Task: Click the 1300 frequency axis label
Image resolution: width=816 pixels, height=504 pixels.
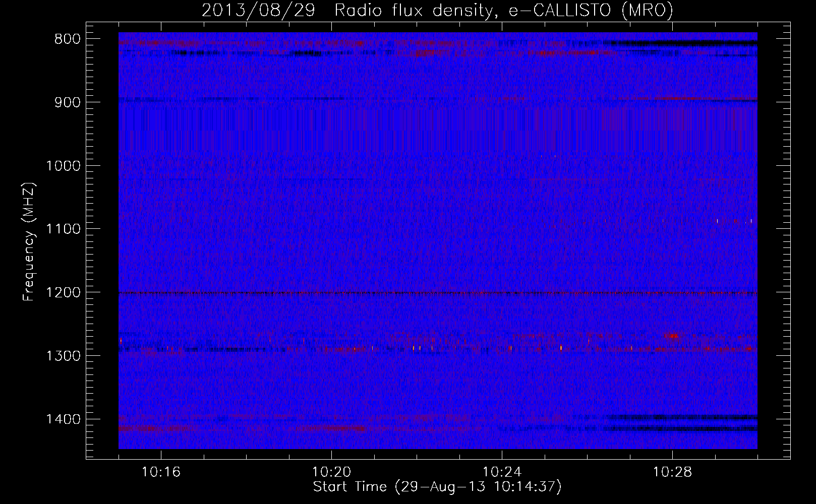Action: [63, 356]
